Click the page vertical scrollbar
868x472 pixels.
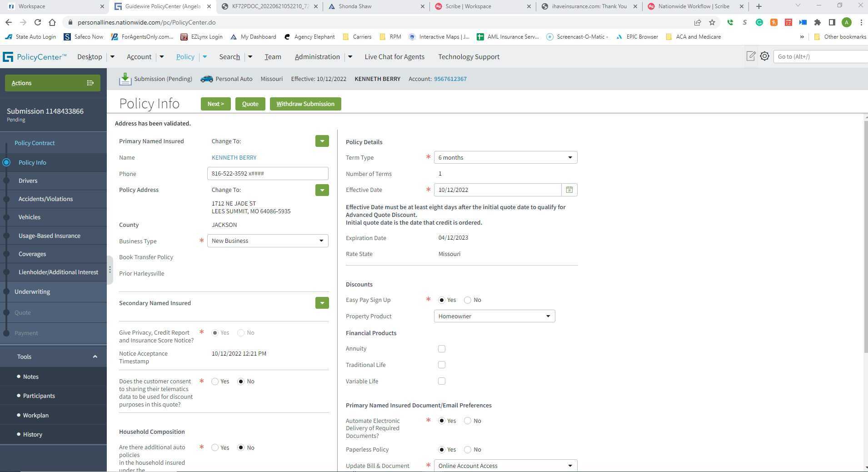pyautogui.click(x=865, y=236)
